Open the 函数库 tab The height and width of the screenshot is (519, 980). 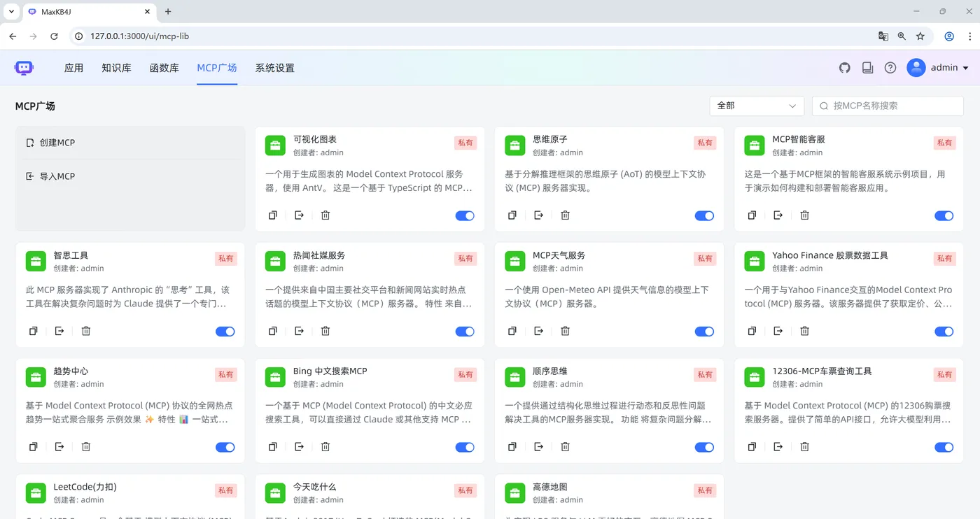tap(164, 68)
